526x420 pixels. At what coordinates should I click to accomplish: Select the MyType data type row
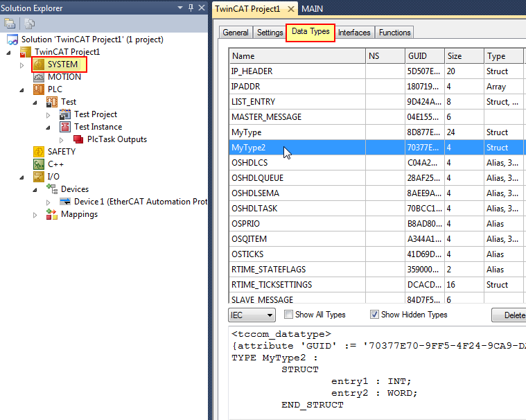(376, 132)
